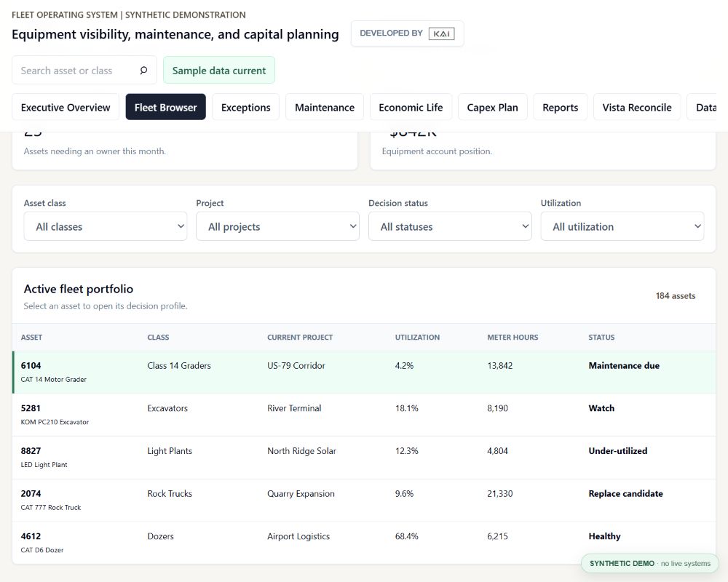Switch to the Reports tab
The height and width of the screenshot is (582, 728).
[561, 107]
